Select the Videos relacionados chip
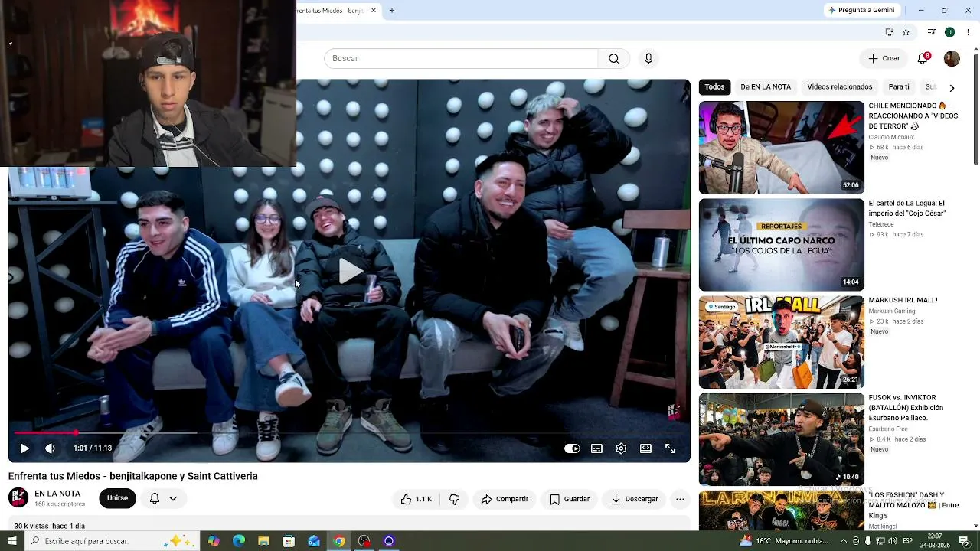The image size is (980, 551). (x=840, y=87)
